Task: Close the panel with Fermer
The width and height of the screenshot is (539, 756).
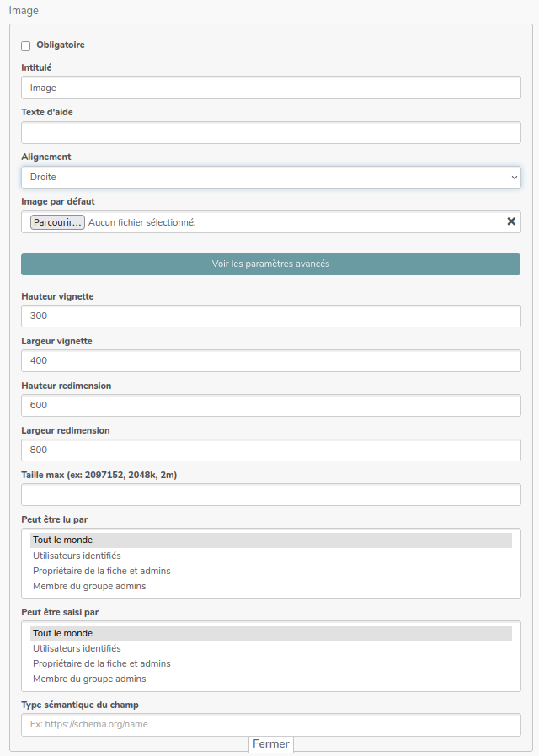Action: [270, 744]
